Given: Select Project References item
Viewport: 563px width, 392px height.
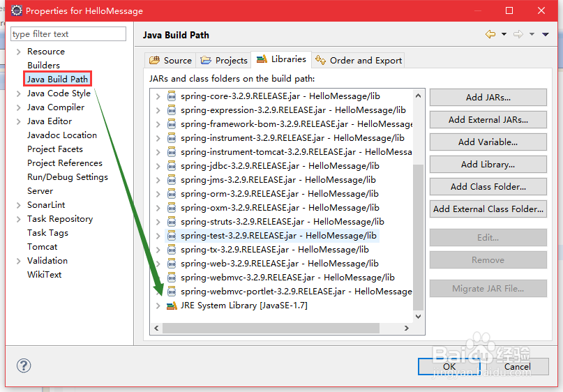Looking at the screenshot, I should click(65, 163).
